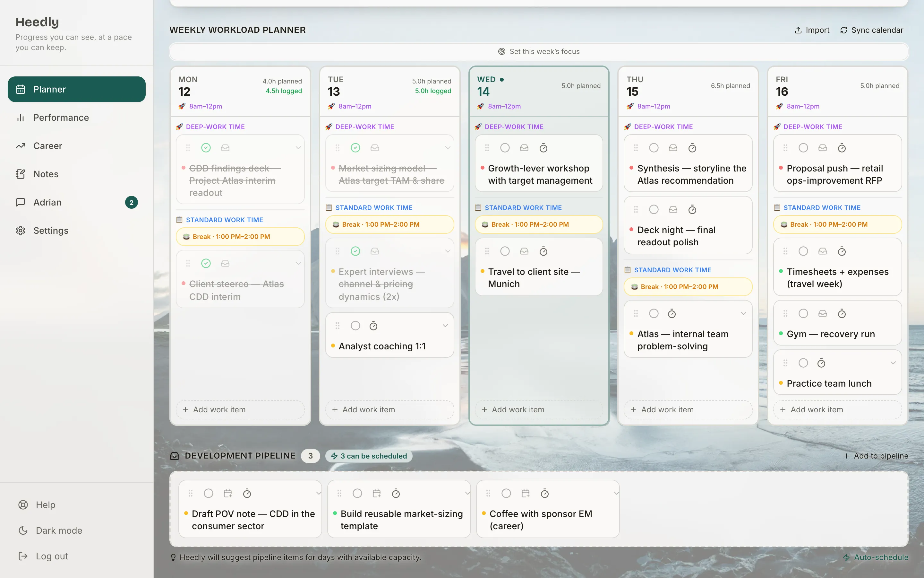Screen dimensions: 924x578
Task: Open Adrian chat with 2 unread
Action: (x=76, y=202)
